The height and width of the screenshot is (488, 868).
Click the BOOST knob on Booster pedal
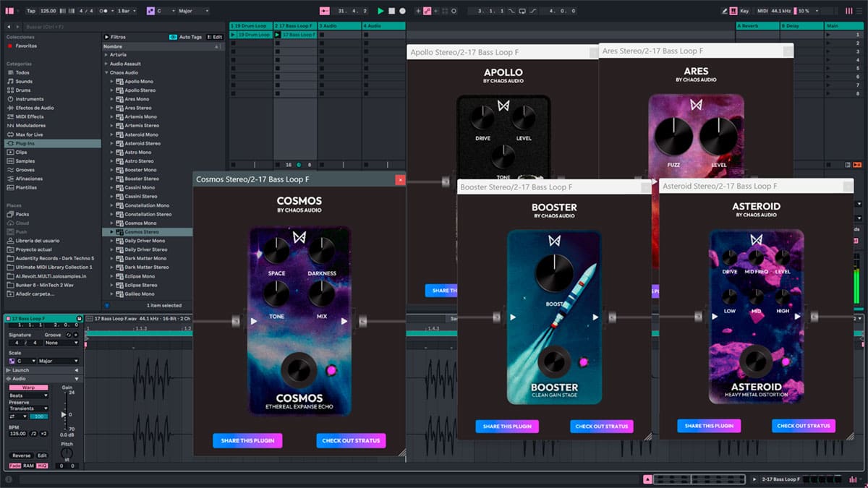click(555, 274)
